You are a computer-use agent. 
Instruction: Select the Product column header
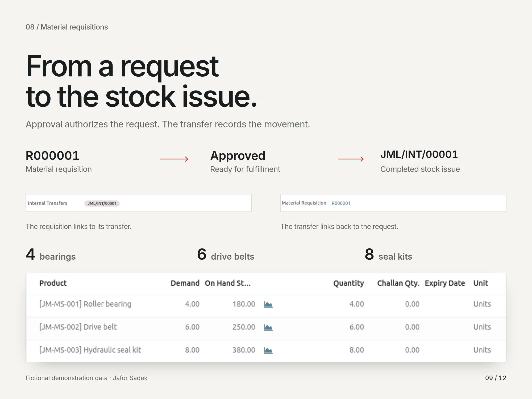53,283
